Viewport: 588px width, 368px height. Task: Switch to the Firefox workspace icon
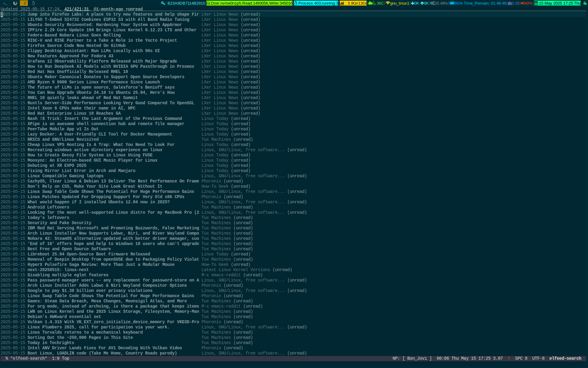(x=15, y=3)
